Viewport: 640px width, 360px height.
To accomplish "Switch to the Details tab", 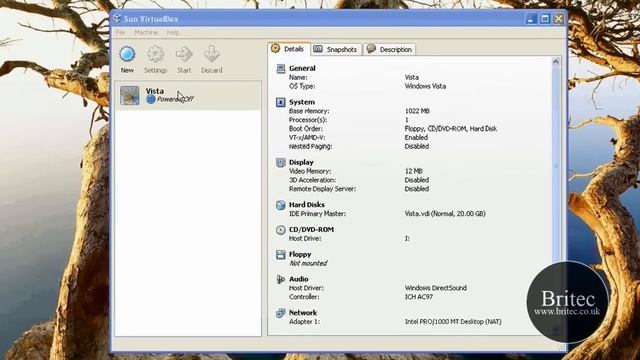I will pos(289,49).
